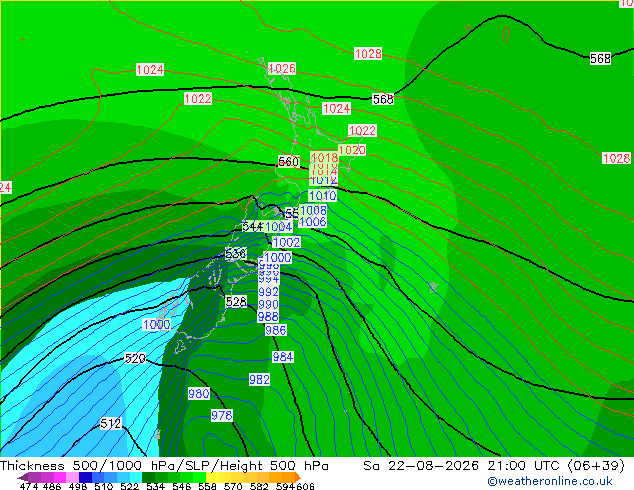Click the black height contour label 536
The height and width of the screenshot is (490, 634).
[x=235, y=254]
